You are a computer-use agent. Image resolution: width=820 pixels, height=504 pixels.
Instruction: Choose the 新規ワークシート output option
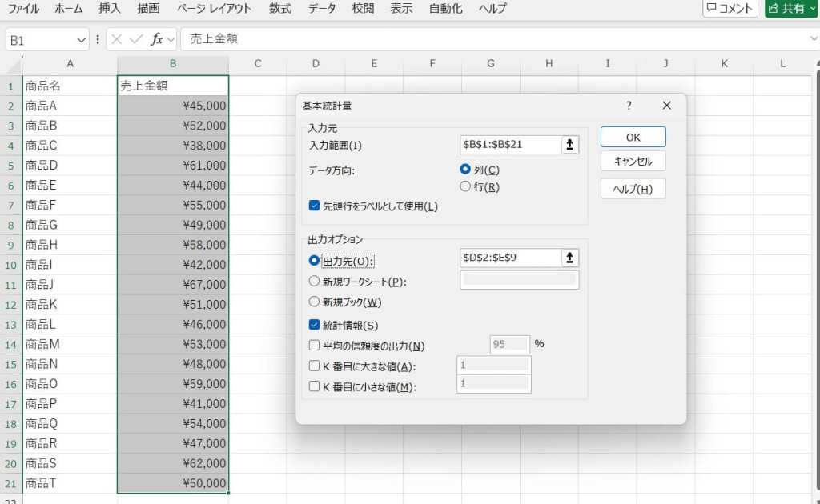(x=314, y=281)
